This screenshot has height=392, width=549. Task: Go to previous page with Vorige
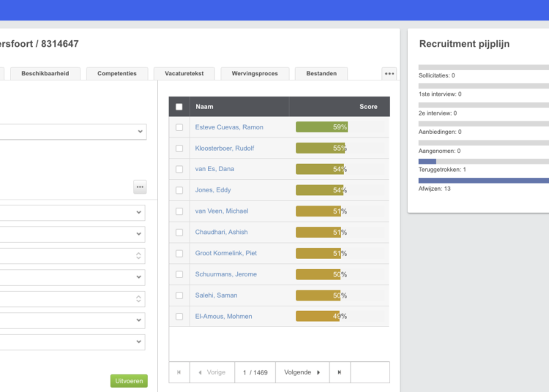coord(212,372)
